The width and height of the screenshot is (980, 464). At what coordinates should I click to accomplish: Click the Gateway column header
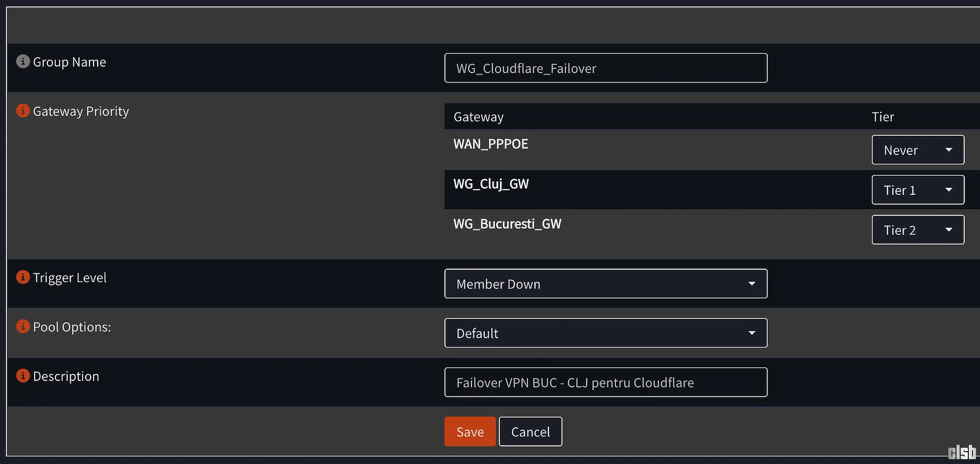click(x=478, y=117)
